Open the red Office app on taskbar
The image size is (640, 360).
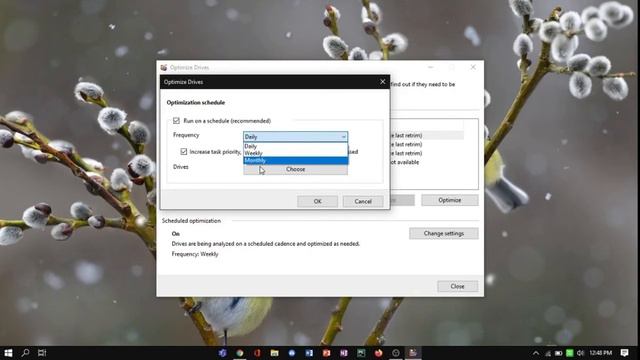pos(257,353)
